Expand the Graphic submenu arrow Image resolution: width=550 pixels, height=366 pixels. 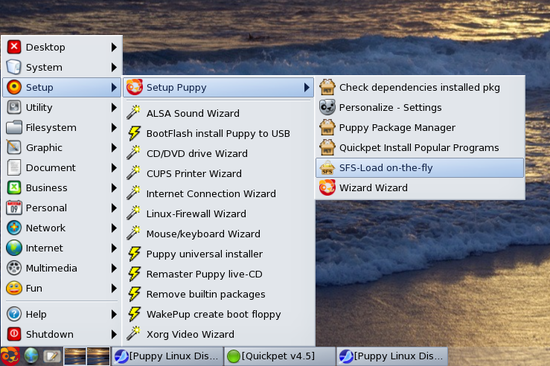tap(114, 147)
